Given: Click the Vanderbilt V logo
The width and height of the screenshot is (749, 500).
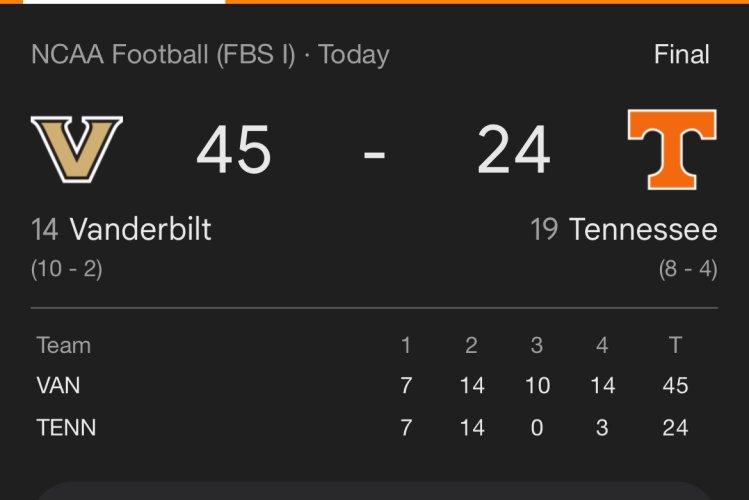Looking at the screenshot, I should [x=77, y=149].
